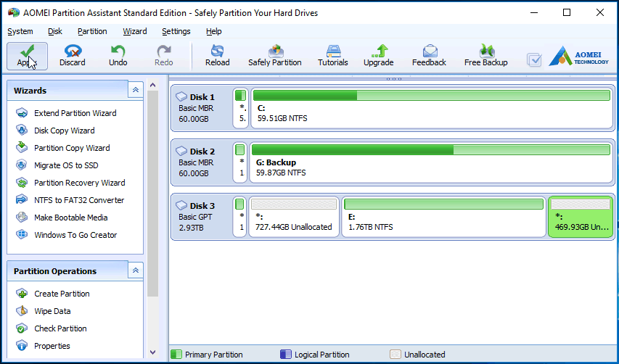The image size is (619, 364).
Task: Select the Disk 1 header
Action: 202,108
